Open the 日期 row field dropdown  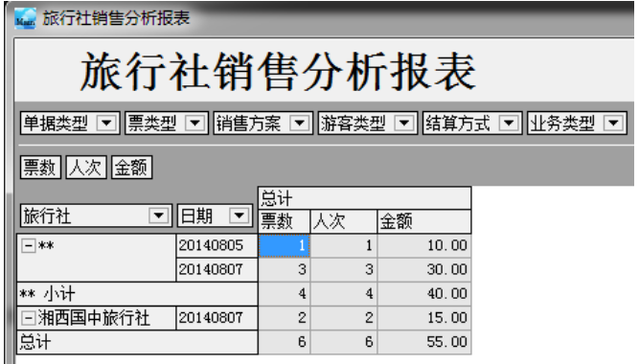[240, 216]
